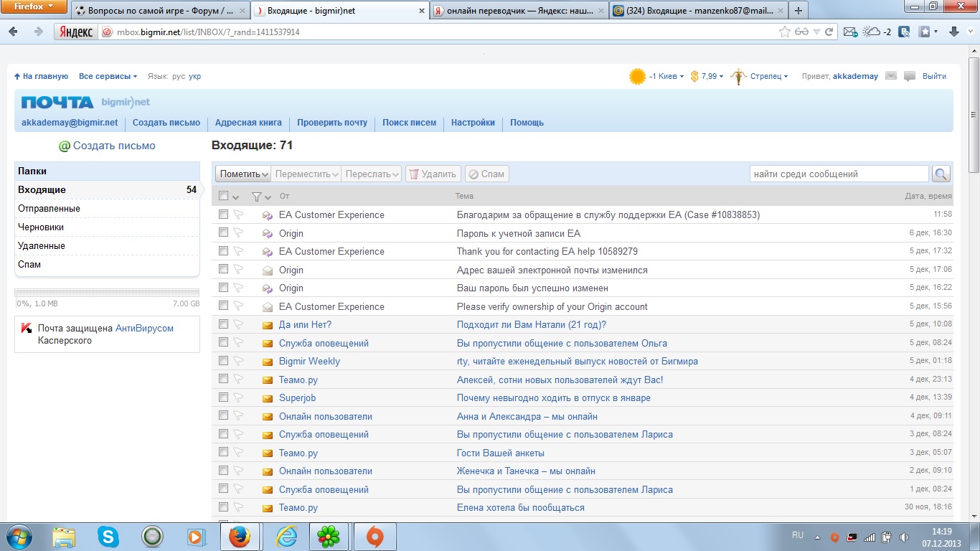Bookmark this page with the star icon
The width and height of the screenshot is (980, 551).
coord(786,32)
